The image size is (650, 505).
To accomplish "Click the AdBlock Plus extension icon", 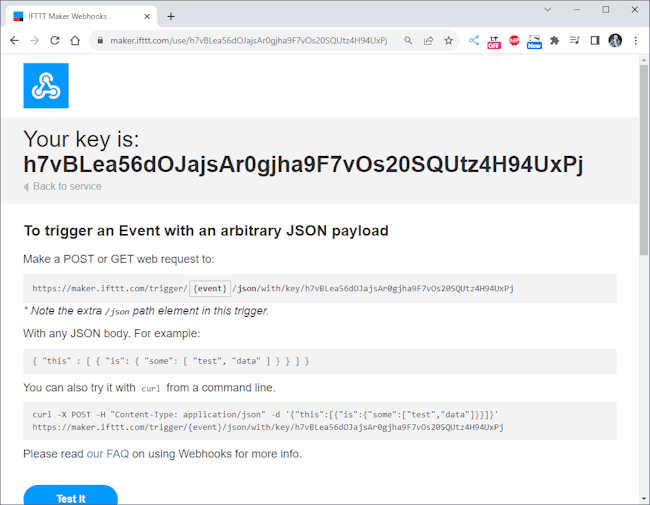I will (514, 41).
